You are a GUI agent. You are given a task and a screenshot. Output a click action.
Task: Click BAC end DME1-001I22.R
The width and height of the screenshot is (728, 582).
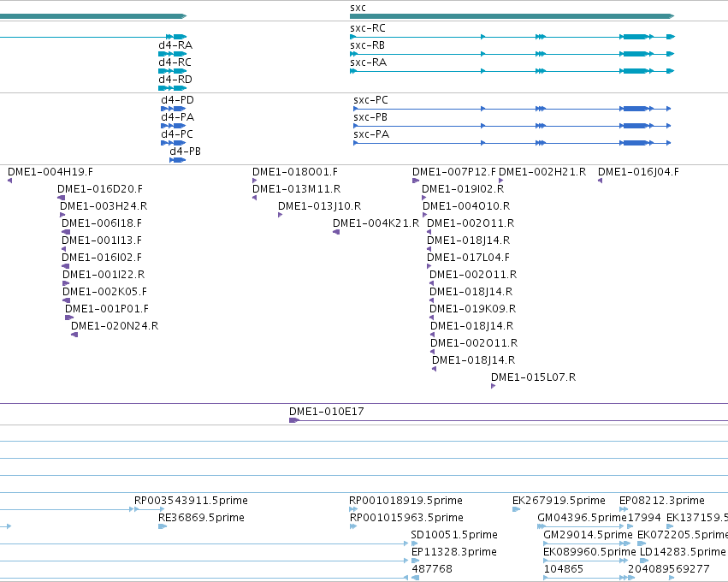(x=104, y=275)
